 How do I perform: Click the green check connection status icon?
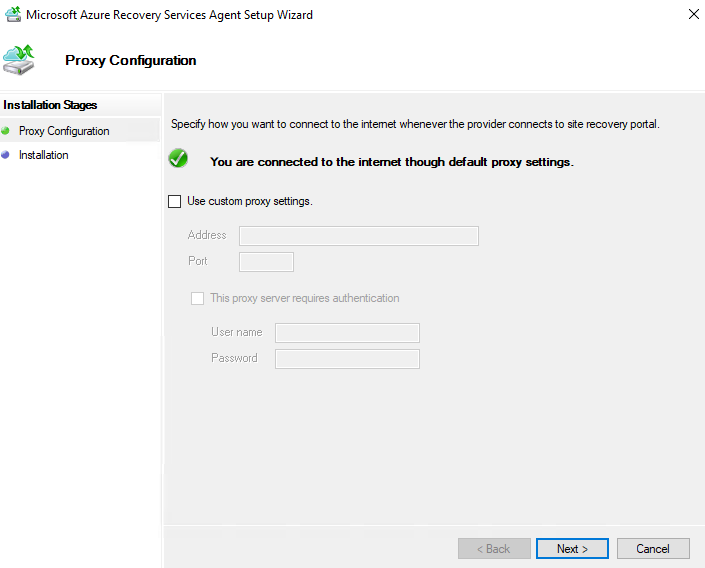point(178,158)
